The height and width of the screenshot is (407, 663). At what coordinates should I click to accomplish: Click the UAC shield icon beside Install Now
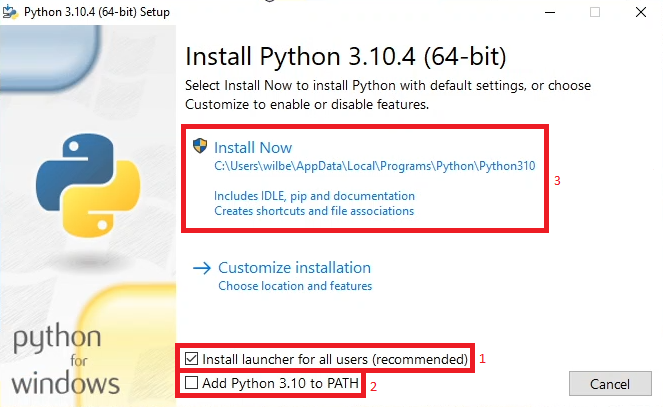pos(200,146)
